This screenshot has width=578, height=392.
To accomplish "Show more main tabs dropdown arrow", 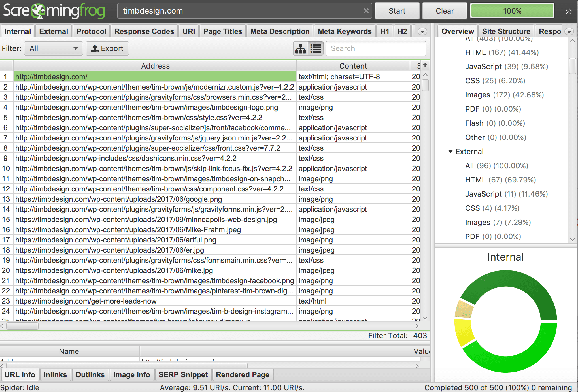I will tap(422, 31).
